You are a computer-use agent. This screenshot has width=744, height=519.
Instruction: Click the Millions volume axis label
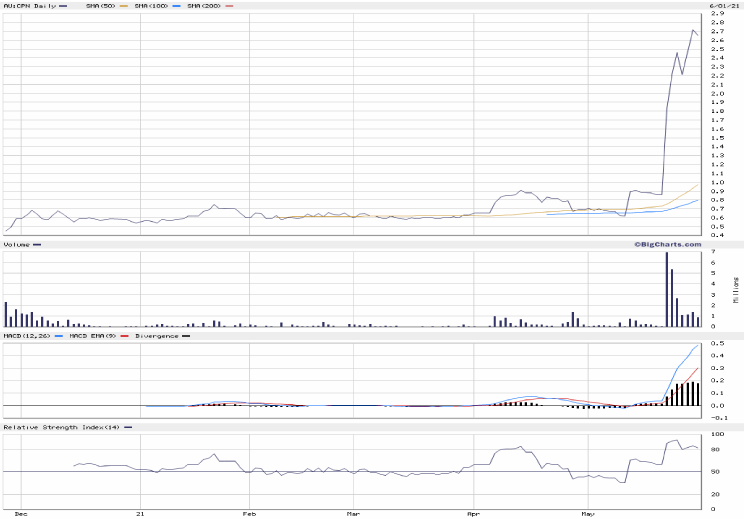point(737,289)
